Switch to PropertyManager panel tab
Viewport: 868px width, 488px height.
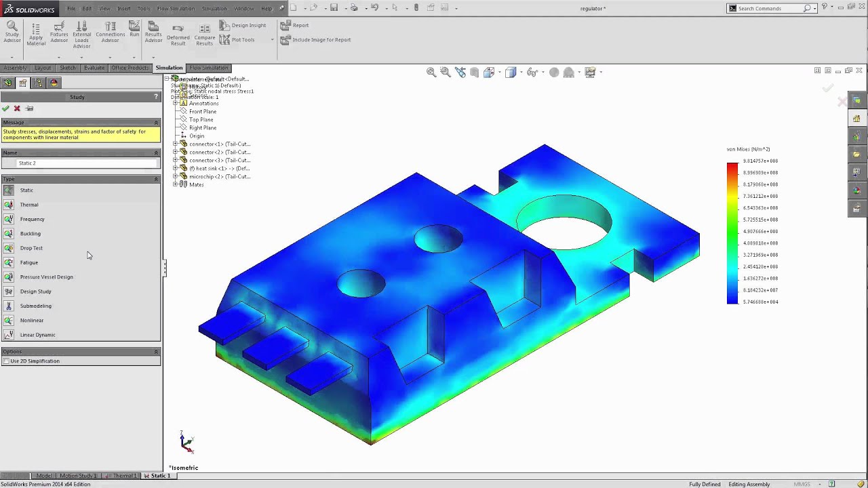[23, 83]
